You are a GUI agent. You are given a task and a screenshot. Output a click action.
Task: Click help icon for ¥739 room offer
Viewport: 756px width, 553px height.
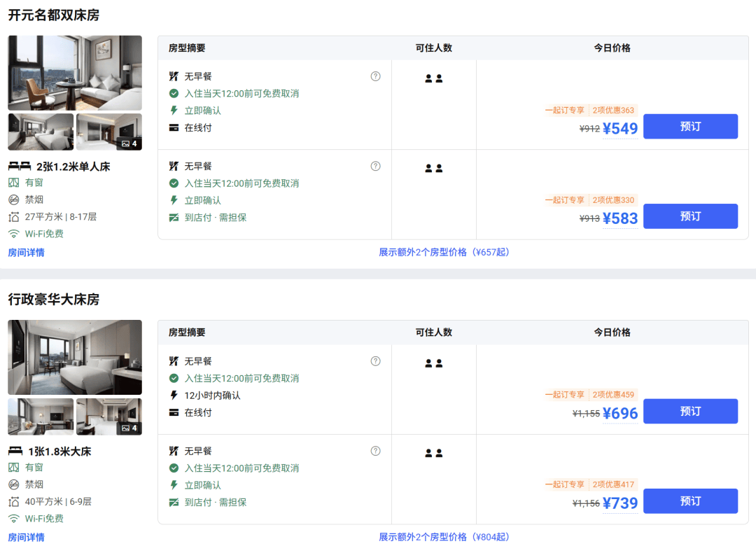click(x=376, y=451)
